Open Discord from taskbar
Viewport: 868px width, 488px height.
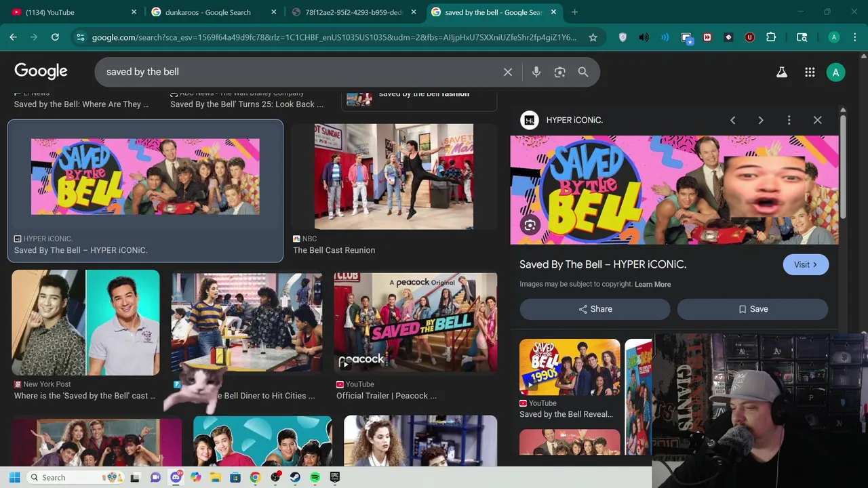[x=176, y=477]
